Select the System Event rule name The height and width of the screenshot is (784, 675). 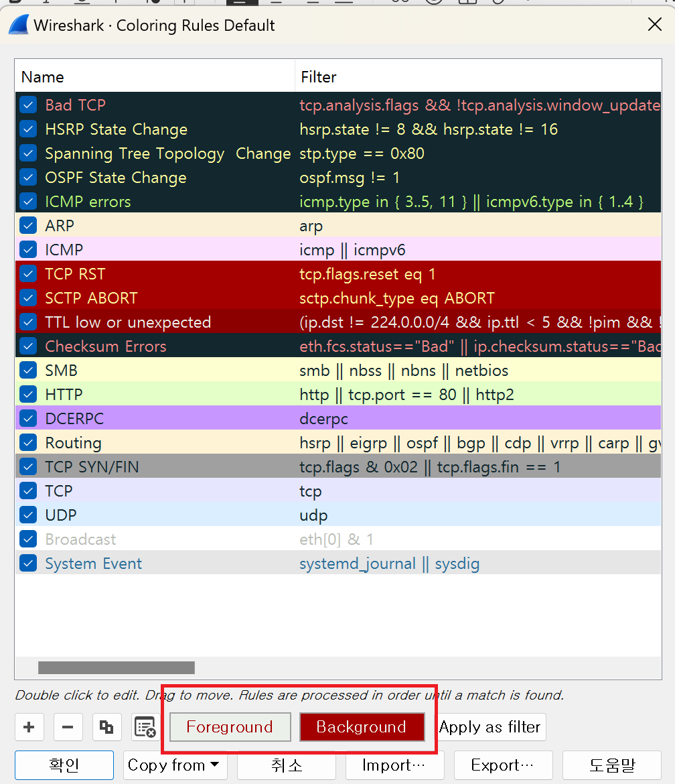94,564
